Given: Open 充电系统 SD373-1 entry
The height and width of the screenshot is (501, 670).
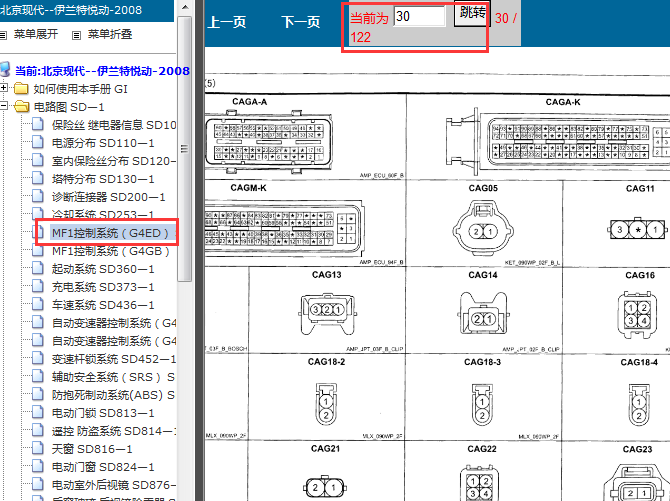Looking at the screenshot, I should click(103, 287).
